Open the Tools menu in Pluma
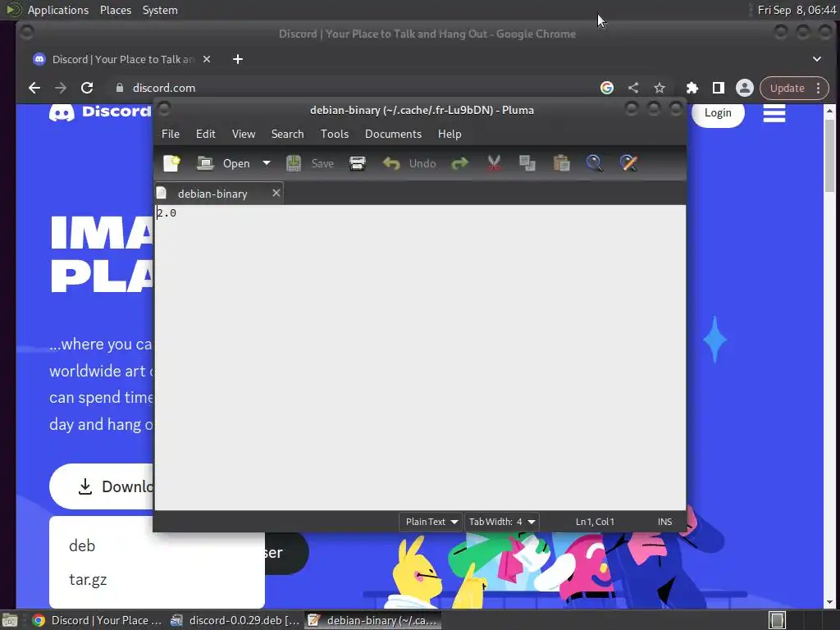Screen dimensions: 840x630 point(335,134)
